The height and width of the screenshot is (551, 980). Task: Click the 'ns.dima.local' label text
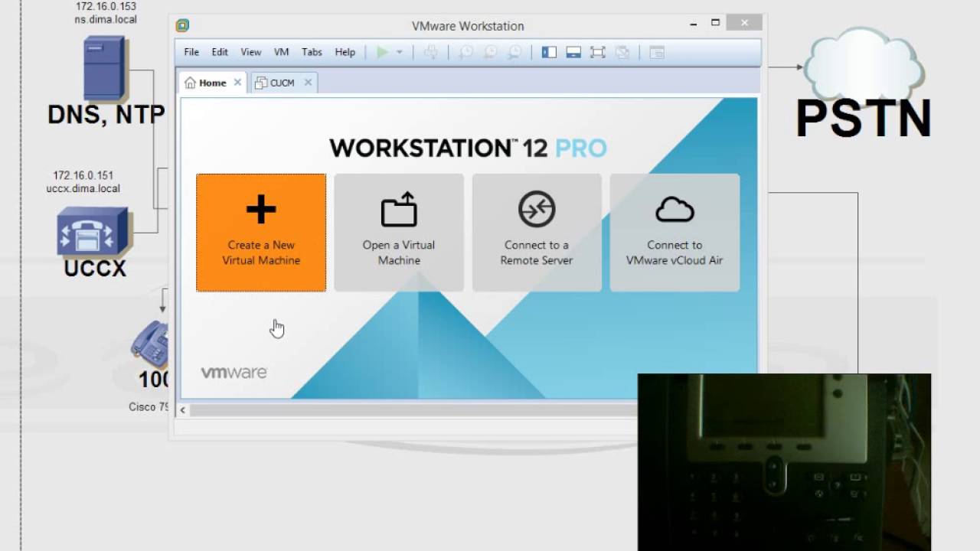coord(106,19)
